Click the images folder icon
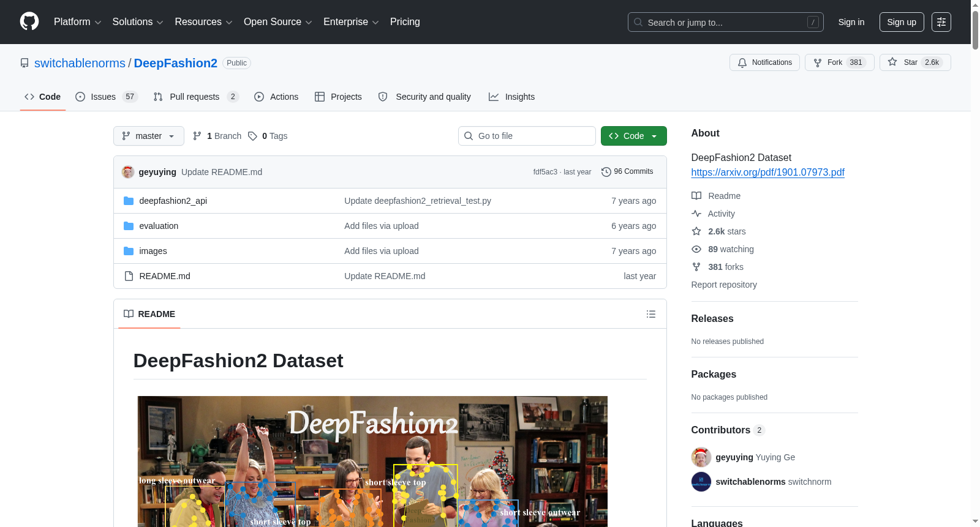 129,251
